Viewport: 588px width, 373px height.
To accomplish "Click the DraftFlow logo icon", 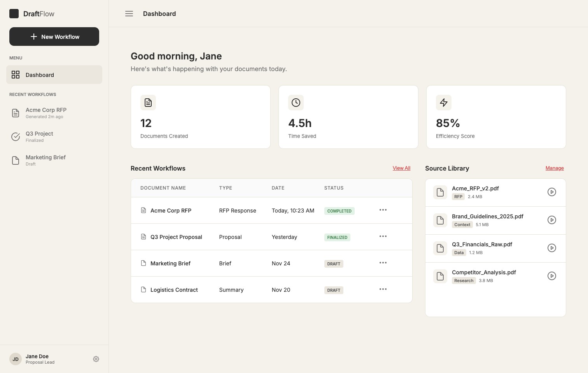I will pyautogui.click(x=14, y=14).
